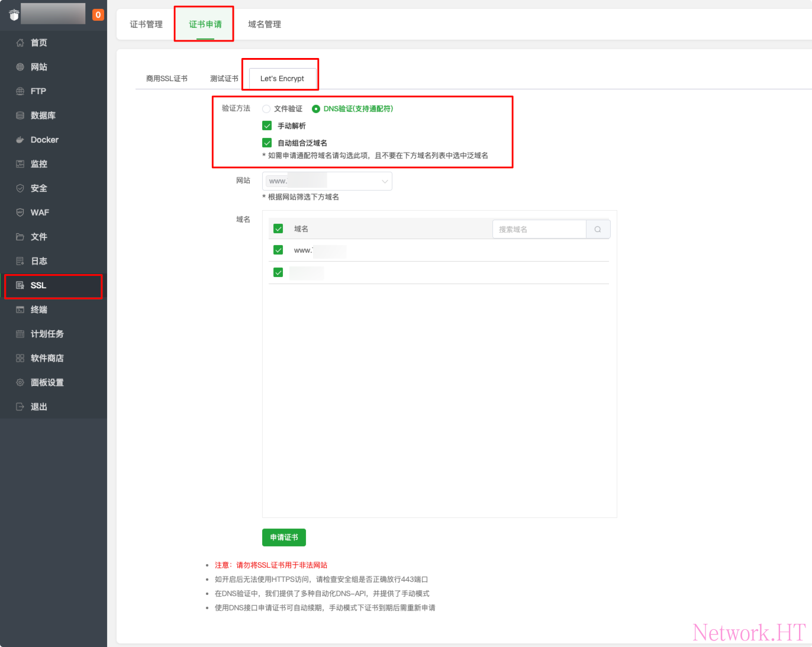Expand the website selection dropdown
The height and width of the screenshot is (647, 812).
(327, 181)
